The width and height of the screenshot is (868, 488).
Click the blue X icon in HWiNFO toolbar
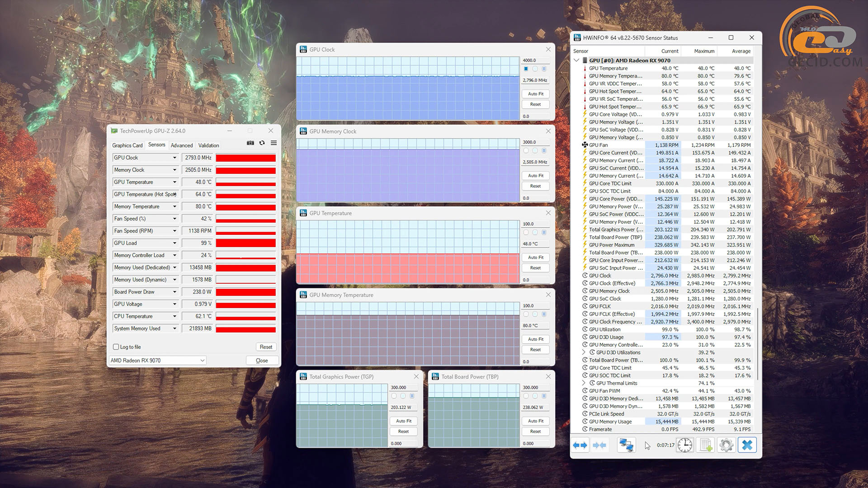(x=747, y=445)
